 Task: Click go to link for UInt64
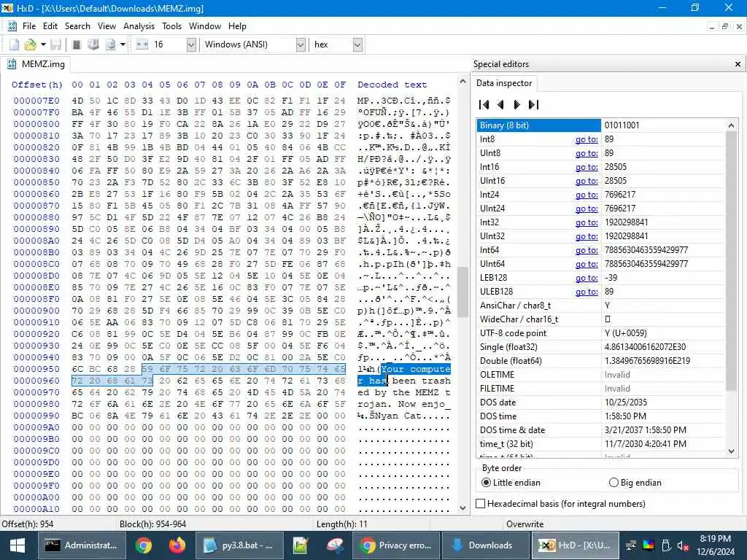click(x=587, y=264)
